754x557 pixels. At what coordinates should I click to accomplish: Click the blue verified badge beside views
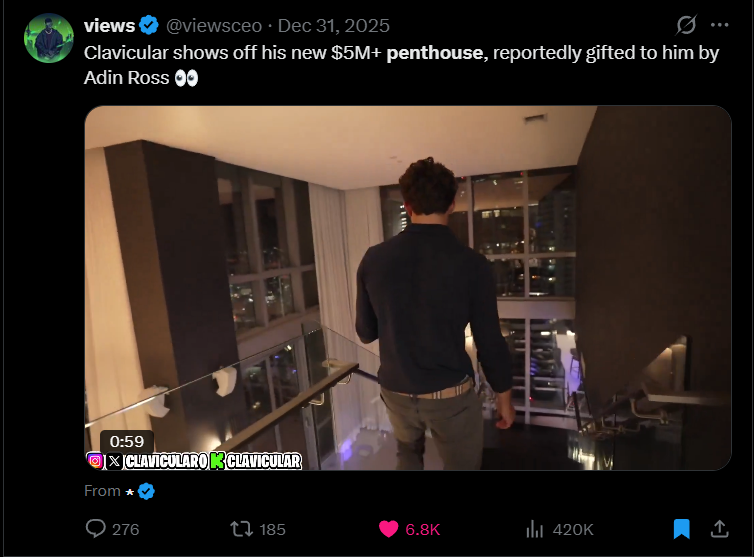(x=149, y=25)
